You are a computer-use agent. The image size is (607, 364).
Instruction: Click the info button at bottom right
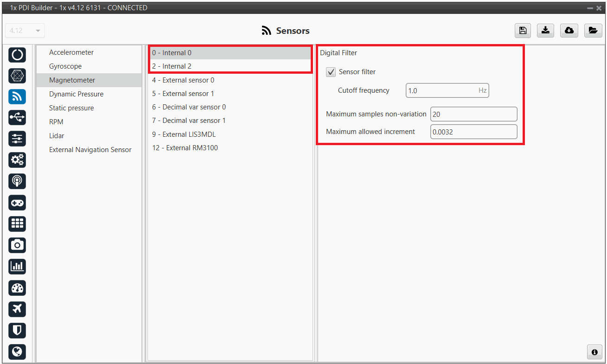[594, 352]
